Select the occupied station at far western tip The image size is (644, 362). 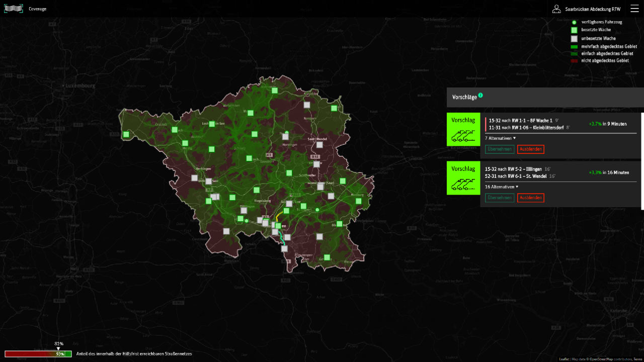(126, 134)
